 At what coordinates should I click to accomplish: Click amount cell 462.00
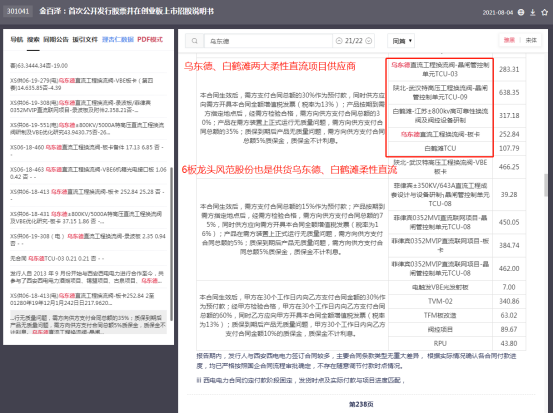509,268
